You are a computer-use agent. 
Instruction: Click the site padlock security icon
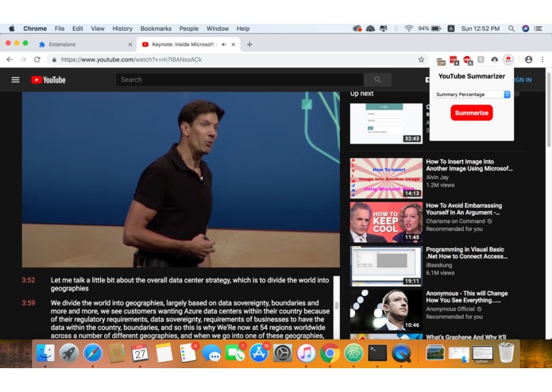(x=54, y=60)
